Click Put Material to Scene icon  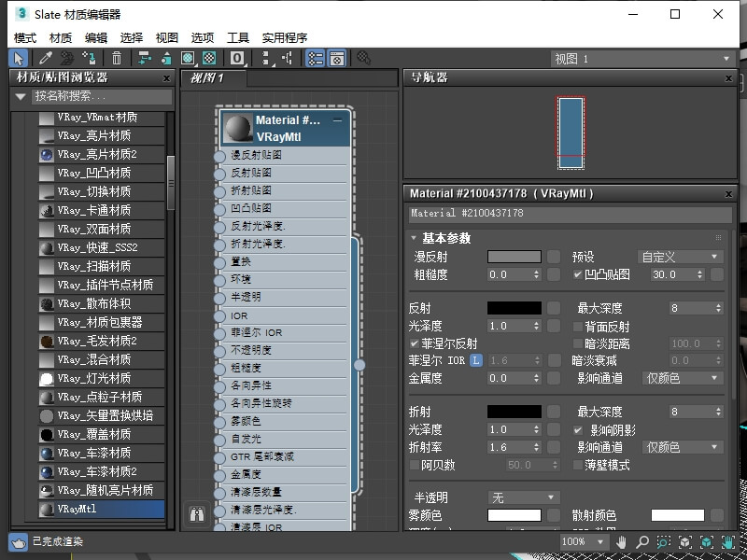pos(67,59)
